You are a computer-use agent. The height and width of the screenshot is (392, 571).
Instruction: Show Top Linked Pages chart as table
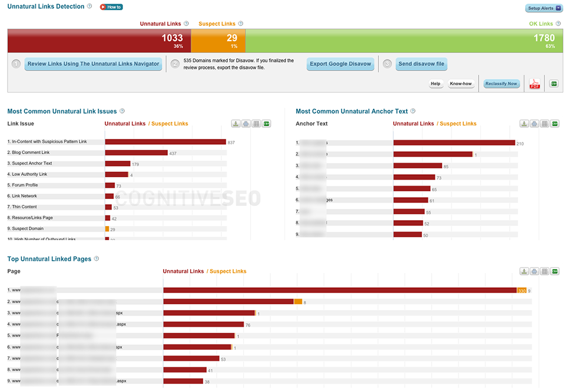(545, 271)
